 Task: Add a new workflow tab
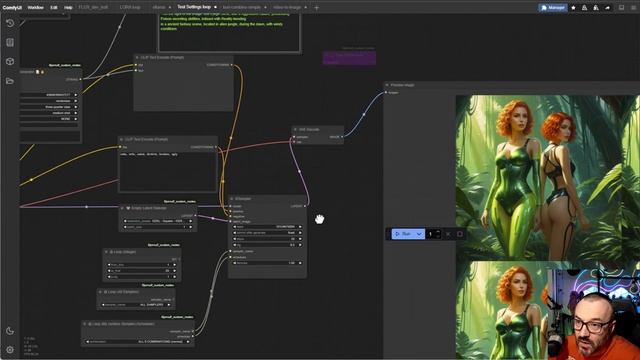(x=316, y=7)
